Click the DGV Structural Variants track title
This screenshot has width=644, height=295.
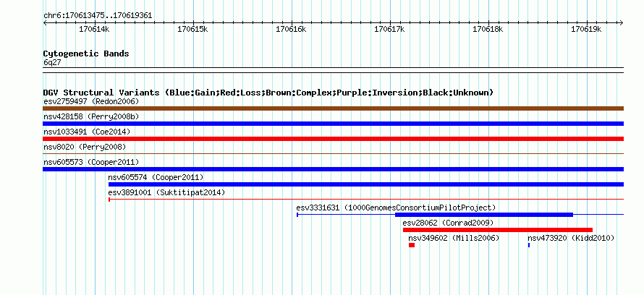click(x=268, y=93)
